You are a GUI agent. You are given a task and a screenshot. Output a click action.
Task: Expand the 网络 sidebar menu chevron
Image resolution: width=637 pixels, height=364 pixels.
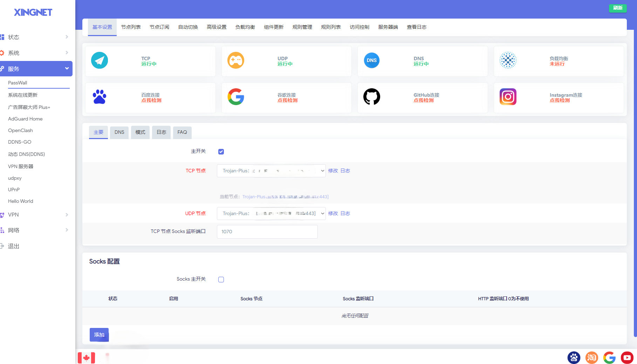[x=67, y=230]
